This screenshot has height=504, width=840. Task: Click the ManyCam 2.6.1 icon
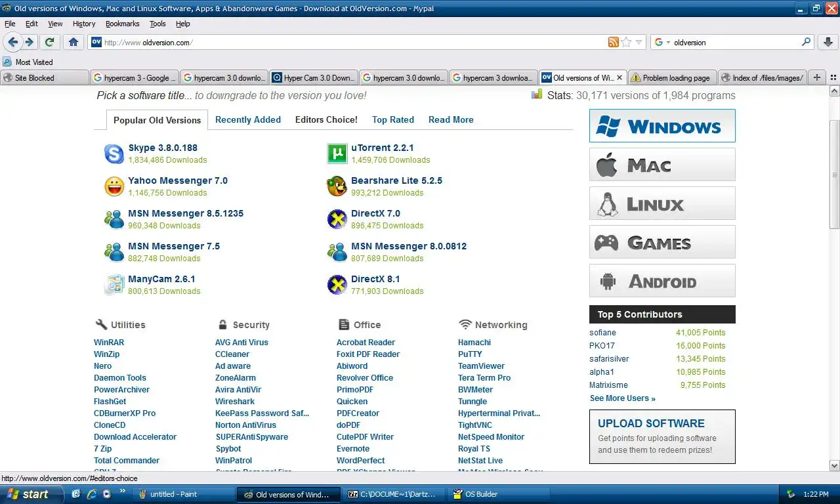coord(114,285)
